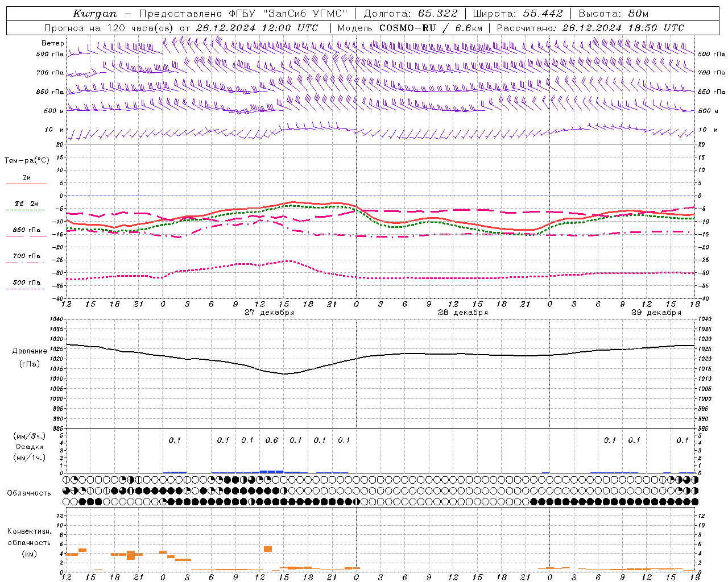Click the forecast line "Прогноз на 120 часа(ов)"
Viewport: 728px width, 582px height.
110,28
